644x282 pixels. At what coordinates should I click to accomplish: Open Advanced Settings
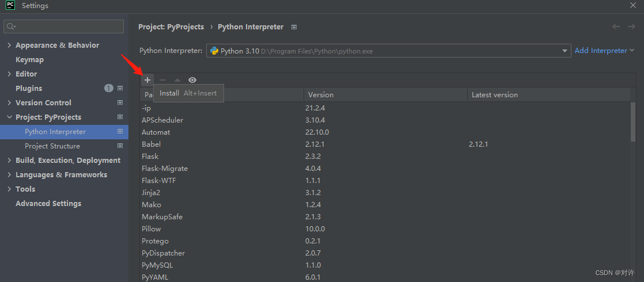click(48, 204)
